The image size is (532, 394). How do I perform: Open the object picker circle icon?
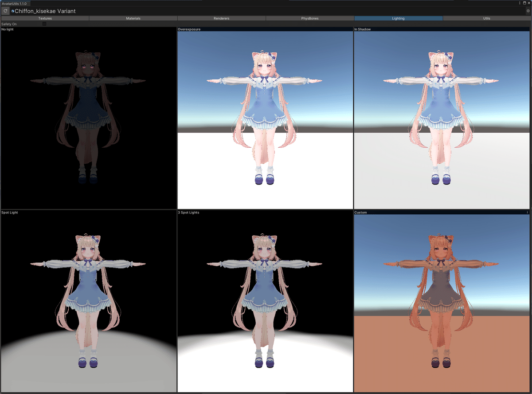point(528,11)
